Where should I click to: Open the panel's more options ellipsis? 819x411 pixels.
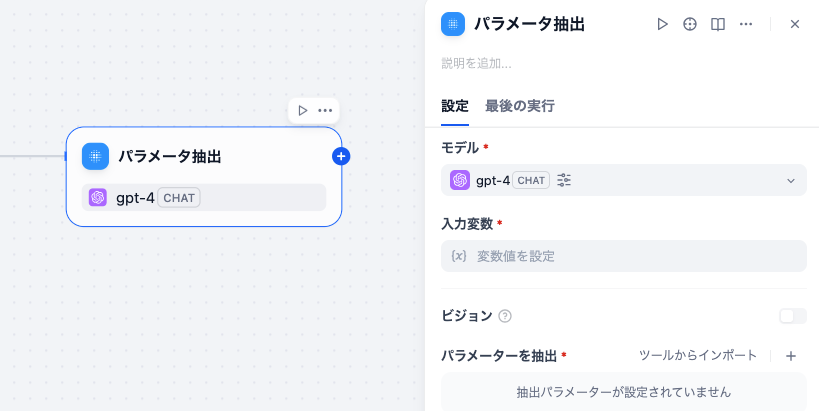tap(746, 24)
